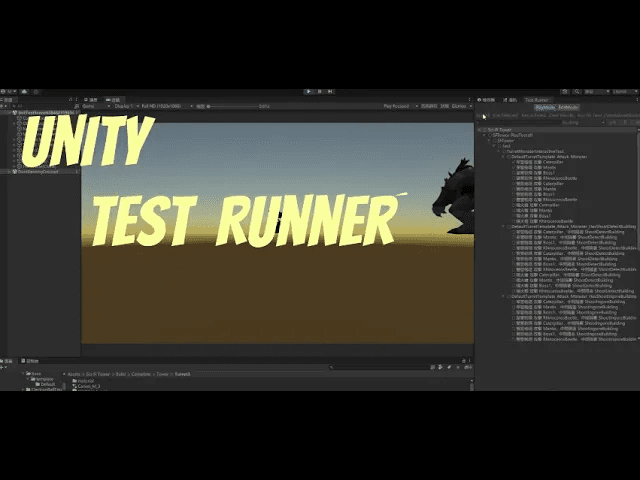Expand DontDestroyOnLoad in the Hierarchy
The height and width of the screenshot is (480, 640).
click(x=9, y=172)
